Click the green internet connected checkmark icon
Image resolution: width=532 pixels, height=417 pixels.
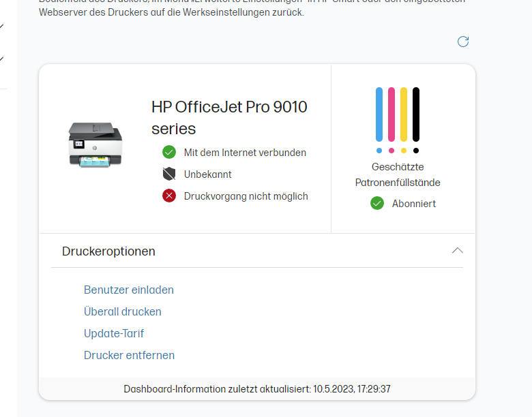click(x=169, y=152)
